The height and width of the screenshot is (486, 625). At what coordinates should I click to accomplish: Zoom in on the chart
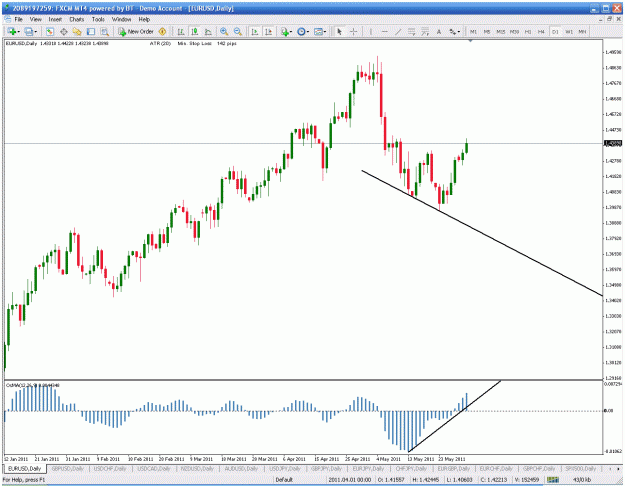click(224, 31)
